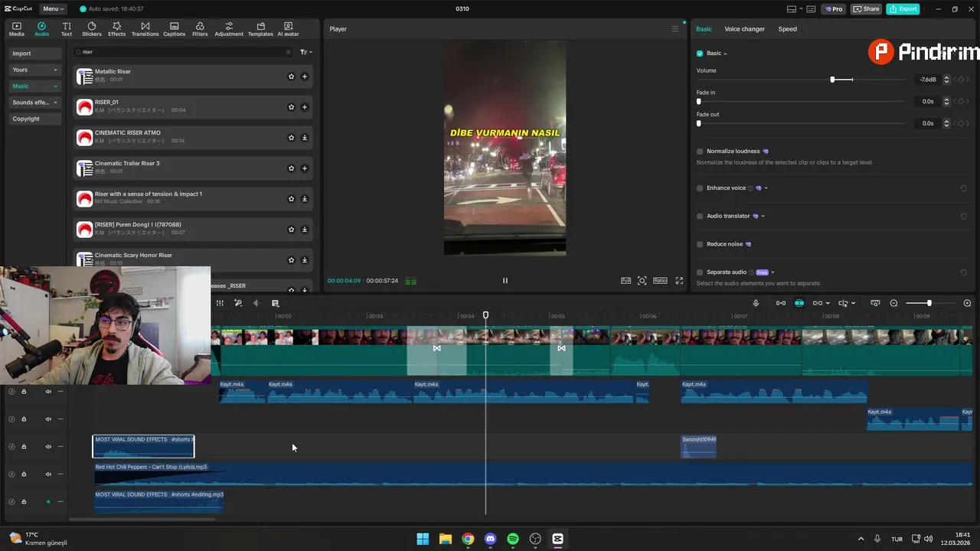Select the Swoosh audio clip on timeline
Viewport: 980px width, 551px height.
699,447
